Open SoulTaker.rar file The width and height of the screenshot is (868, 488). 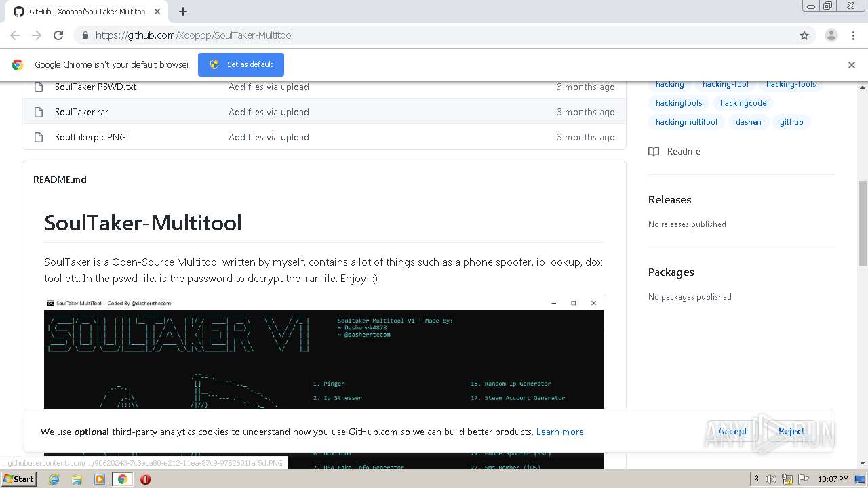click(81, 112)
